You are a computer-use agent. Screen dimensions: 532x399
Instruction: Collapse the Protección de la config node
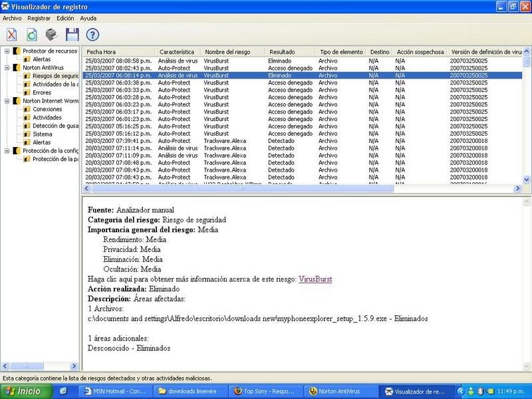tap(7, 151)
